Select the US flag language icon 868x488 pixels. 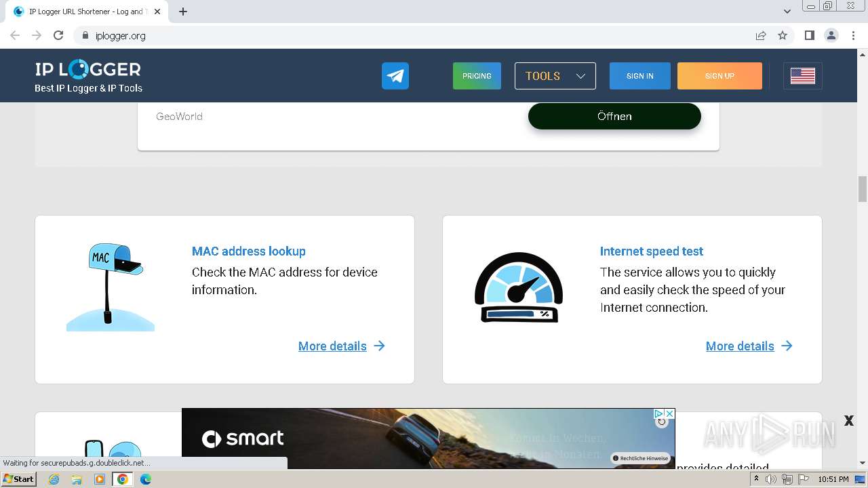802,76
